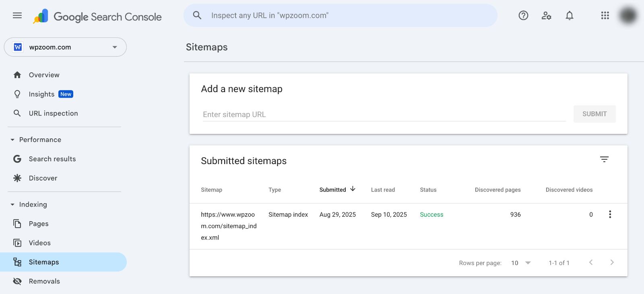Viewport: 644px width, 294px height.
Task: Focus the Enter sitemap URL field
Action: tap(384, 115)
